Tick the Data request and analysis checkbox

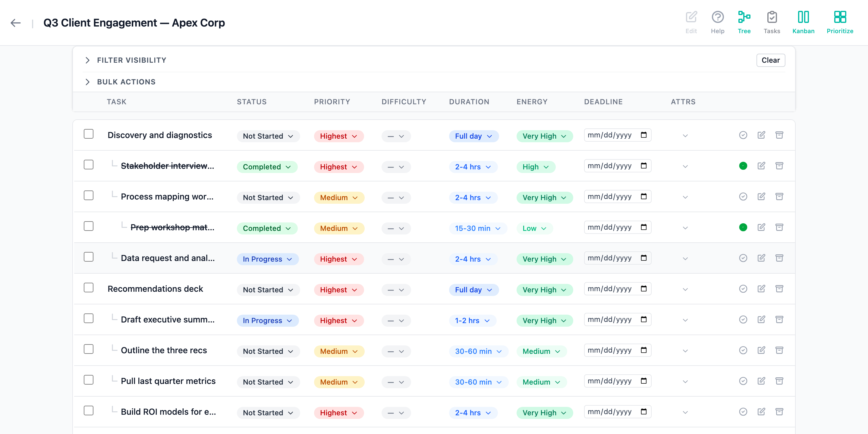pyautogui.click(x=89, y=257)
